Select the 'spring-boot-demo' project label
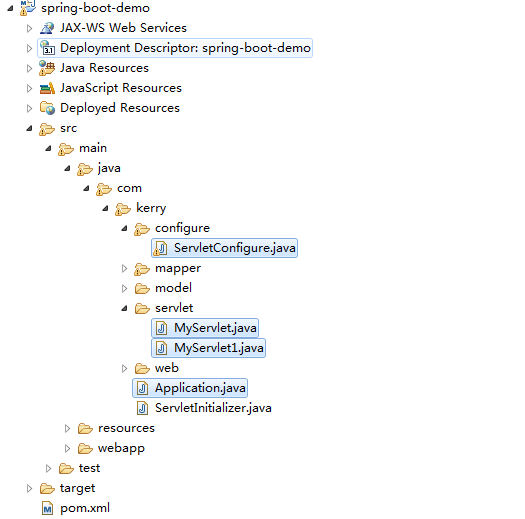Screen dimensions: 525x519 (x=95, y=8)
